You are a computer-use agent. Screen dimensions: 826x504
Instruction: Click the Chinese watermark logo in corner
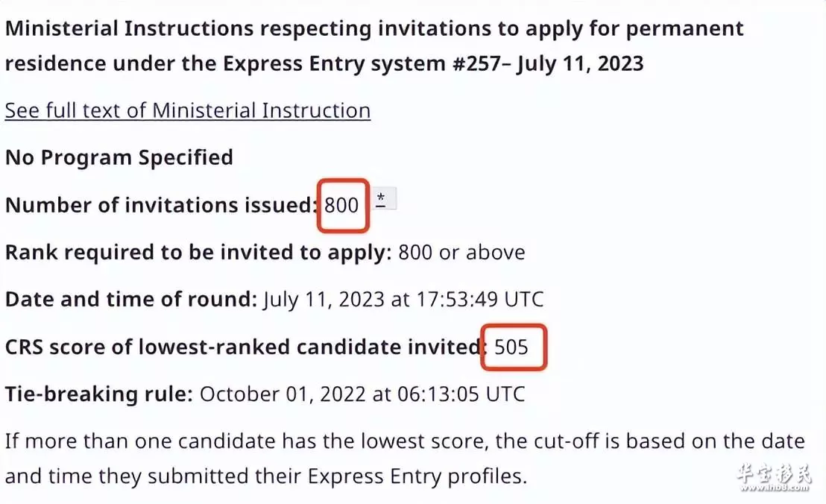tap(775, 473)
